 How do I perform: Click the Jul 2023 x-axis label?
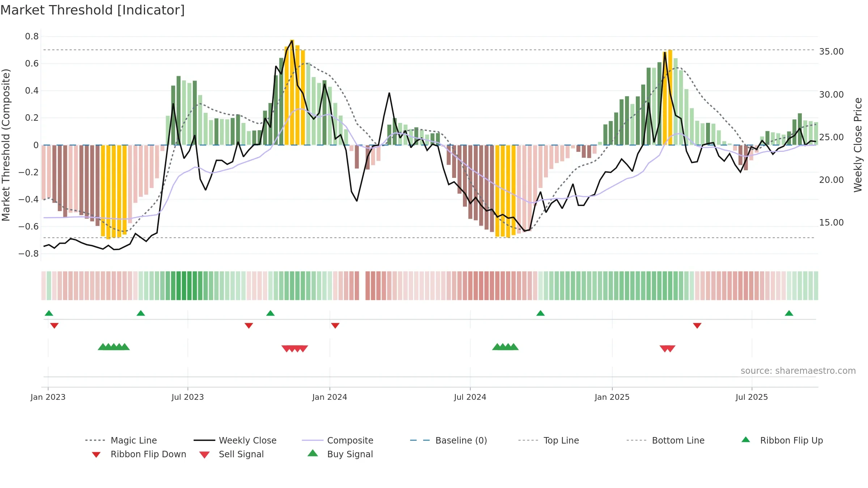(188, 397)
